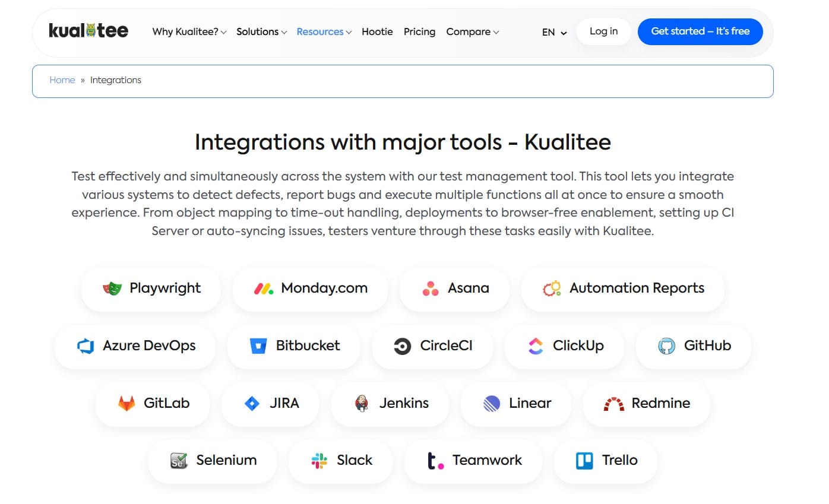
Task: Open the JIRA text label
Action: click(x=284, y=404)
